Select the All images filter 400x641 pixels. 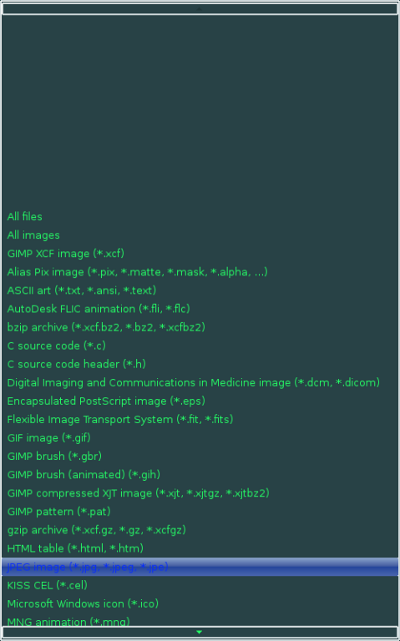(x=200, y=235)
